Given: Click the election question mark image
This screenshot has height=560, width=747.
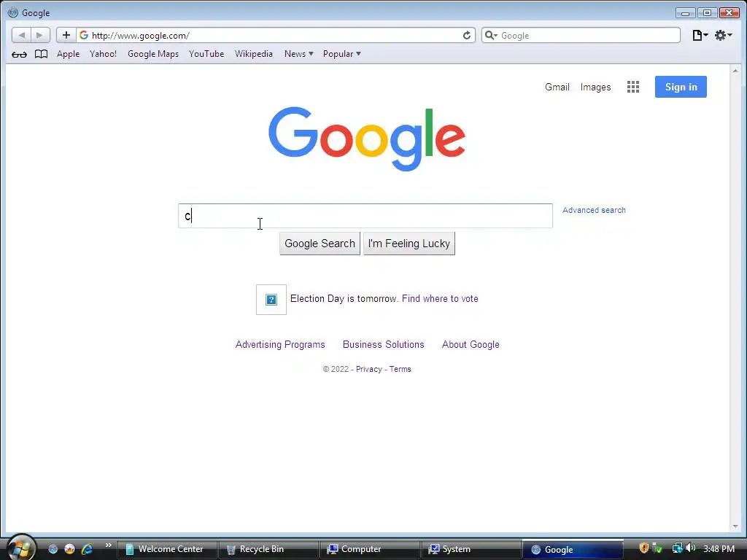Looking at the screenshot, I should (271, 300).
